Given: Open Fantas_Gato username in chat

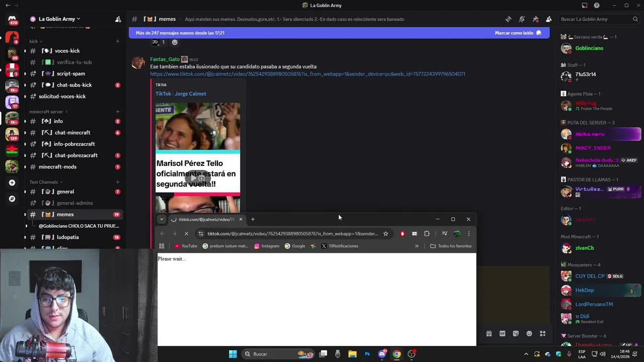Looking at the screenshot, I should click(x=165, y=59).
